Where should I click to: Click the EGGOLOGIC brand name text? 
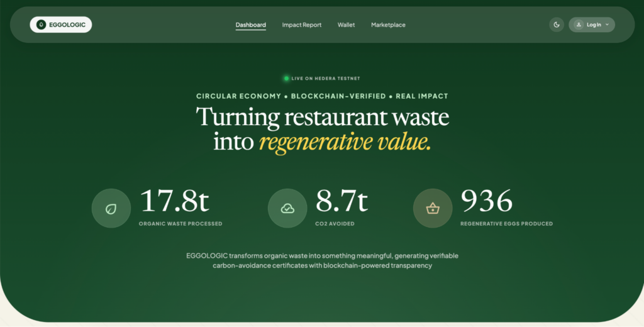(67, 25)
